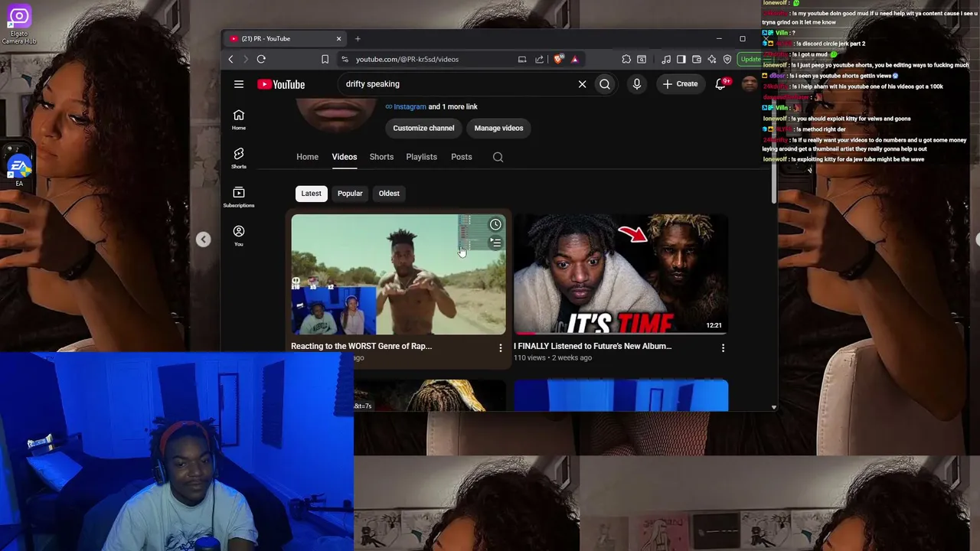The image size is (980, 551).
Task: Open You page in sidebar
Action: coord(239,236)
